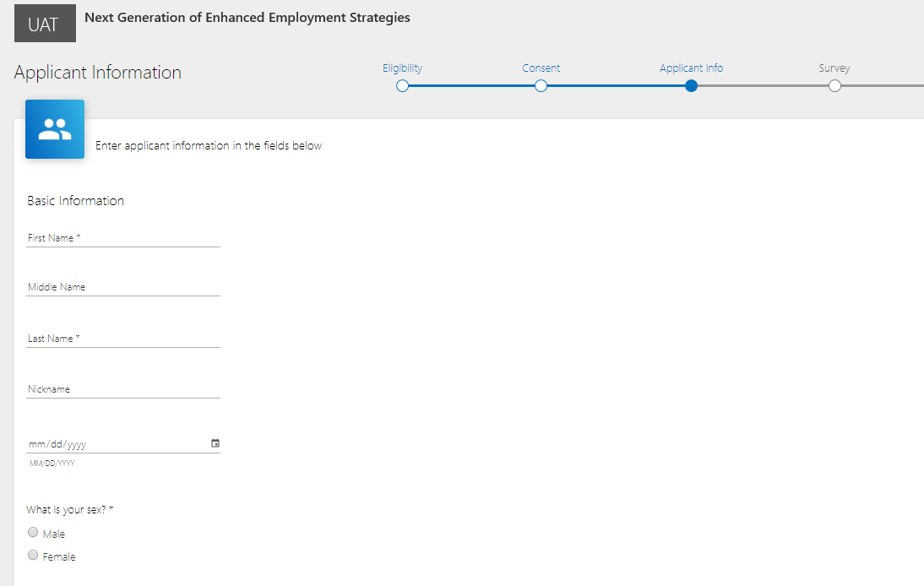Focus the First Name field
The image size is (924, 586).
123,238
